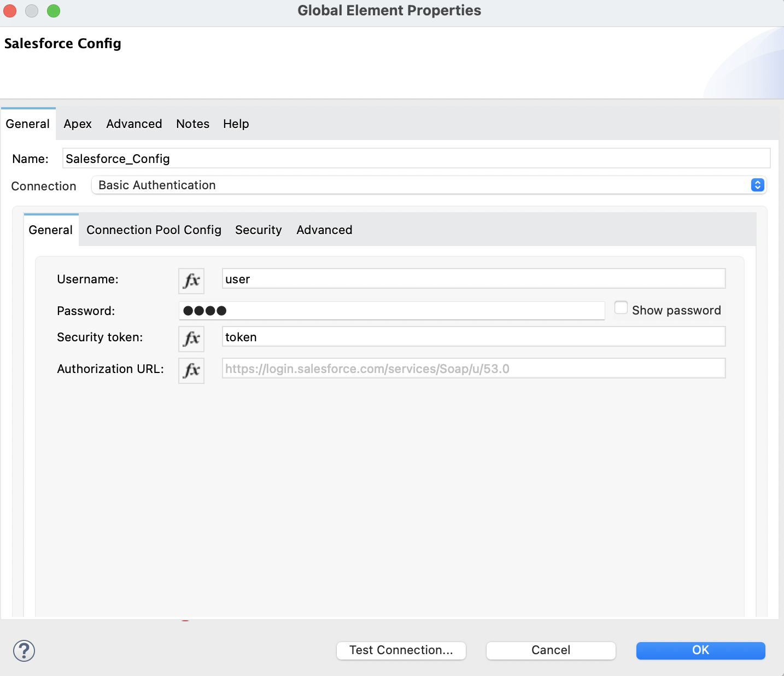Open the help question mark icon
The height and width of the screenshot is (676, 784).
click(23, 651)
